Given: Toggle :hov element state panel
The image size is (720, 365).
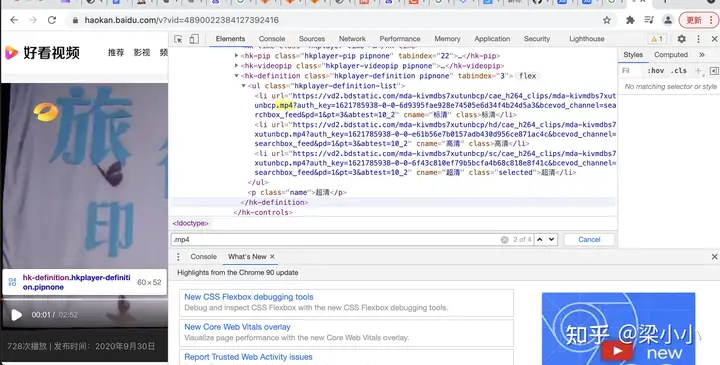Looking at the screenshot, I should point(655,71).
